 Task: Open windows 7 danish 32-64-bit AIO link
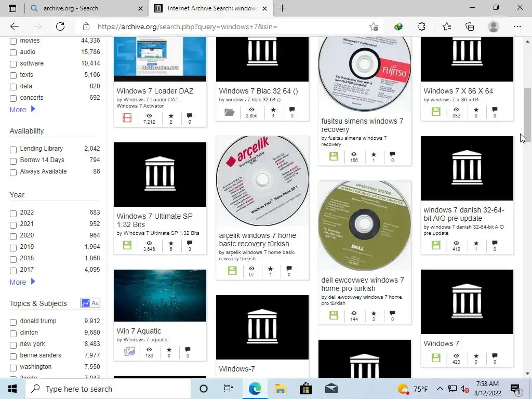coord(464,214)
